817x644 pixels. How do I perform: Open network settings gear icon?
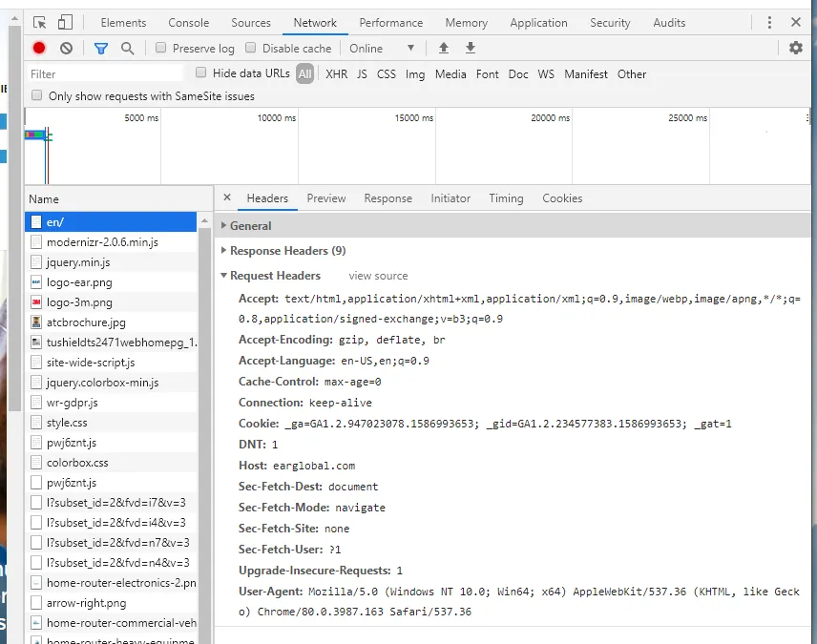796,48
